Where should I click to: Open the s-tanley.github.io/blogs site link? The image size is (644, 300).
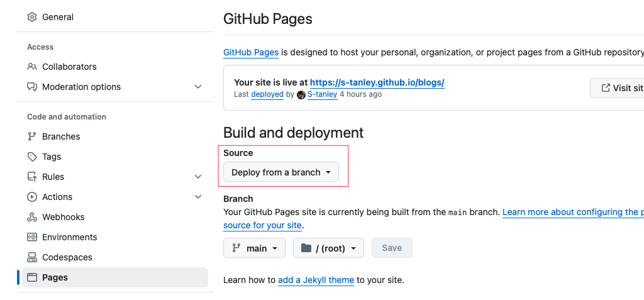(377, 82)
